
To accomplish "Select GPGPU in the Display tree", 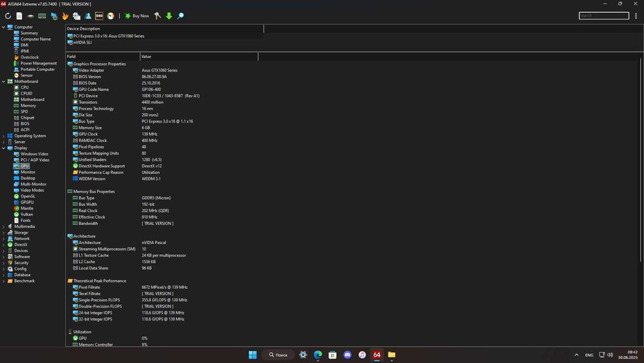I will [x=27, y=202].
